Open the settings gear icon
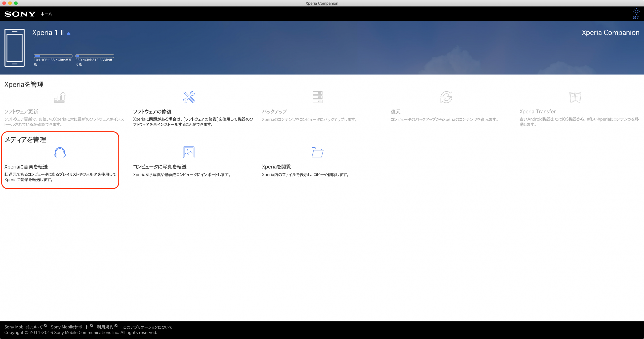The width and height of the screenshot is (644, 339). 636,12
